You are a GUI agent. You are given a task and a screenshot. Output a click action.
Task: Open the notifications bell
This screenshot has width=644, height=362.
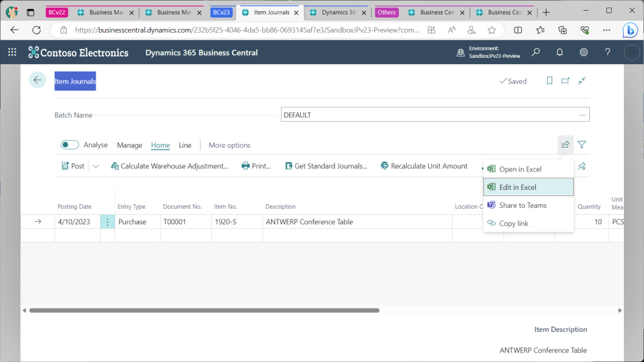(559, 52)
